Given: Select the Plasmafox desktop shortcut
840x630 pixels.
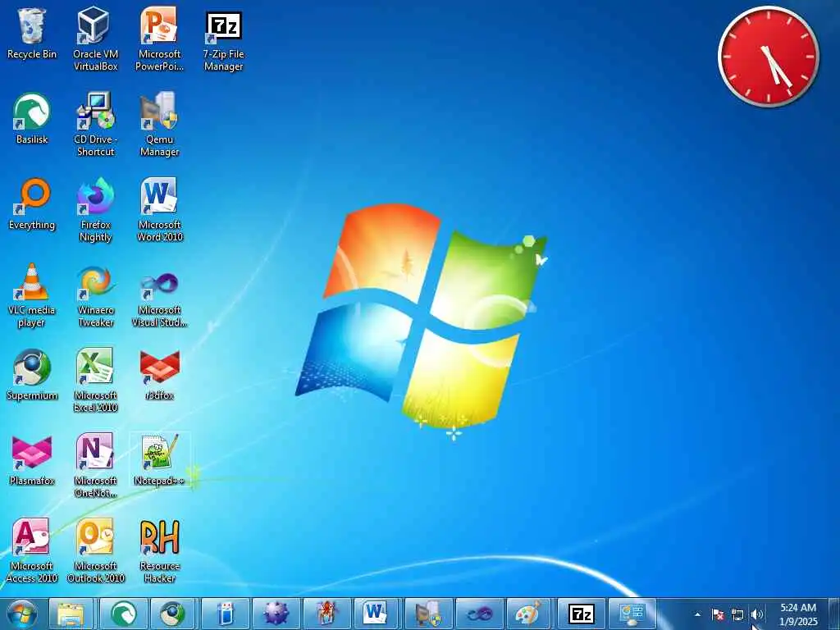Looking at the screenshot, I should 32,461.
